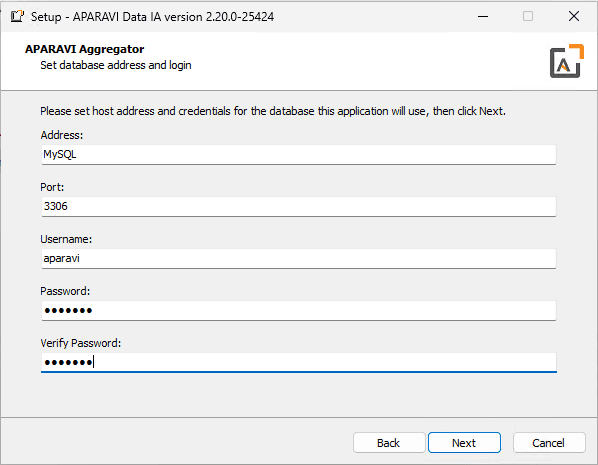
Task: Proceed by clicking Next
Action: pos(464,443)
